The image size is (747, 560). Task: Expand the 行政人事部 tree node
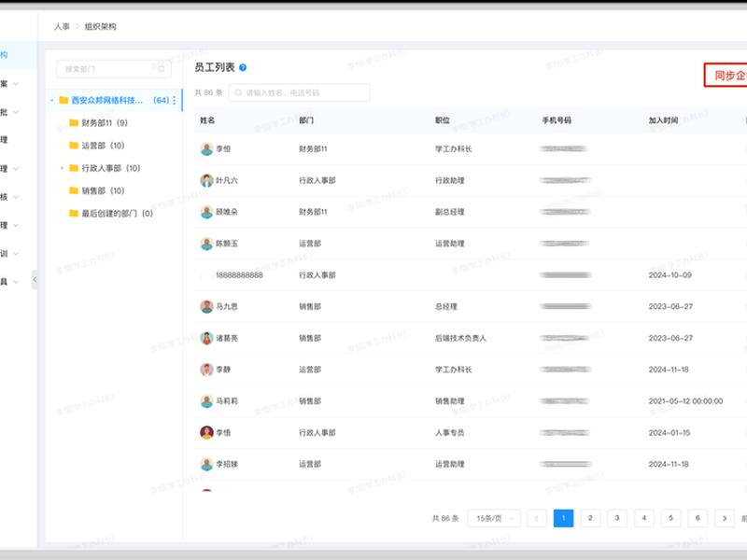[x=62, y=168]
